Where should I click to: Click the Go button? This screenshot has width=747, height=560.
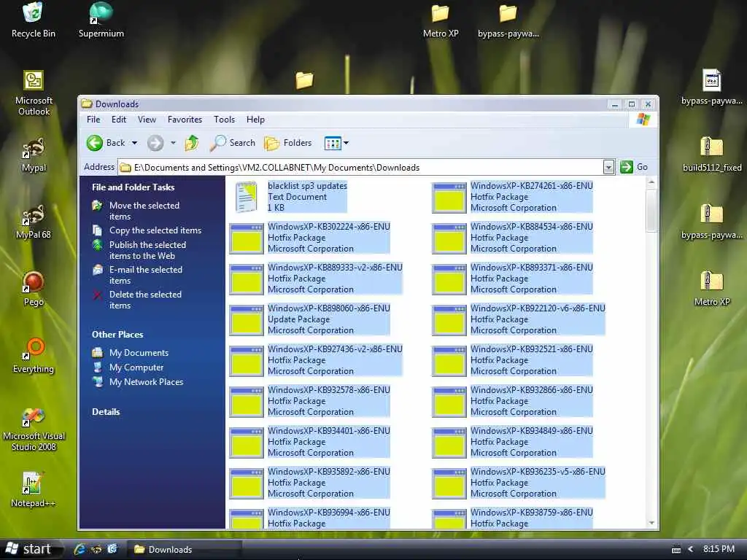(634, 167)
